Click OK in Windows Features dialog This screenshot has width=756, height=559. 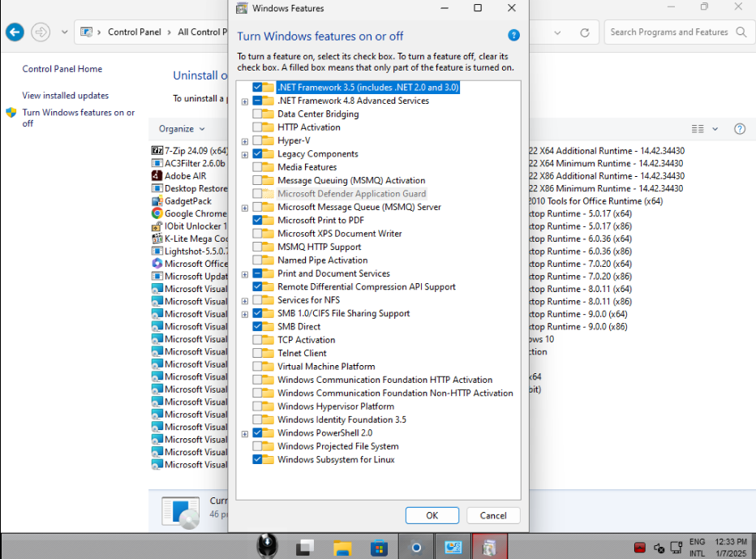tap(432, 515)
